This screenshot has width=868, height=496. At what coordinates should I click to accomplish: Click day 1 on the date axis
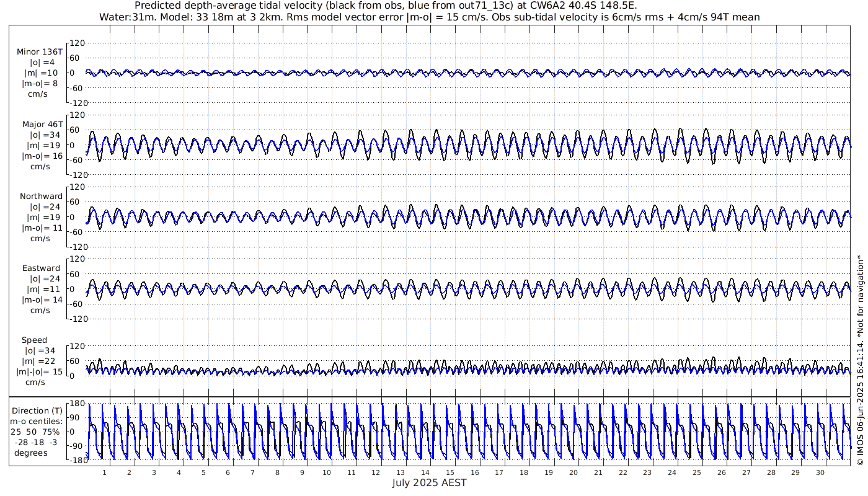tap(104, 472)
